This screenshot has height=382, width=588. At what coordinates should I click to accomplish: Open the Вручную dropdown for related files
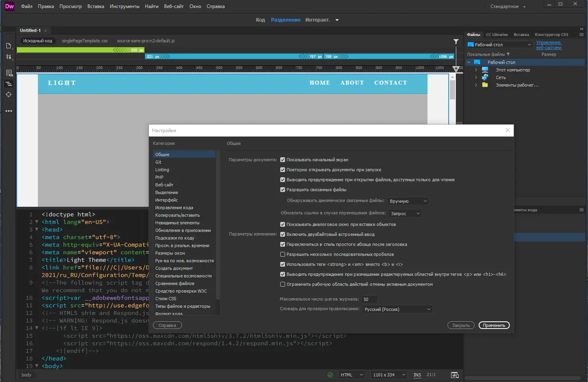coord(408,201)
